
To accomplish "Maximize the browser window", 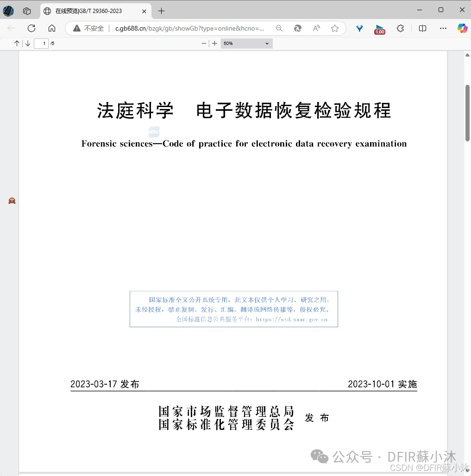I will [441, 10].
